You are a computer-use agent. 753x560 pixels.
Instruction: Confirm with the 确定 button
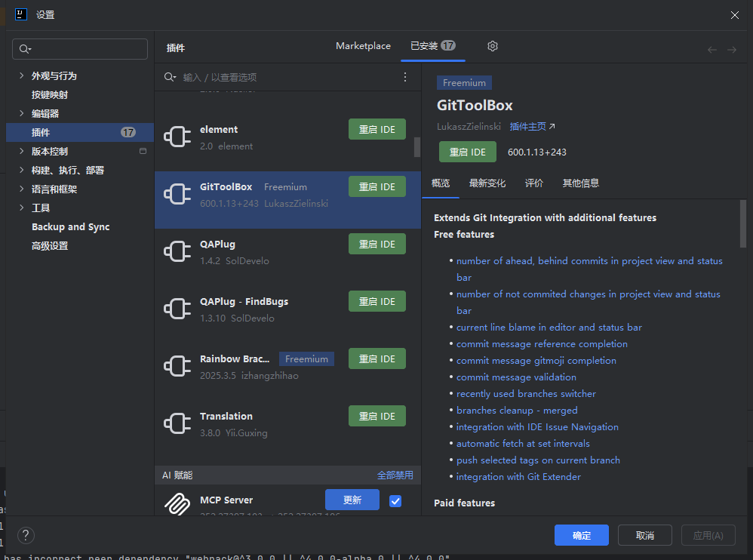pyautogui.click(x=582, y=535)
